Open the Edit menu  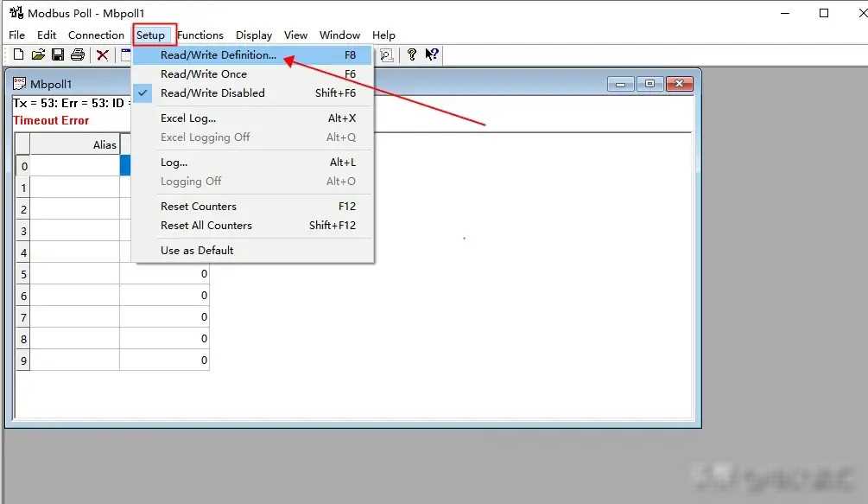pos(47,35)
